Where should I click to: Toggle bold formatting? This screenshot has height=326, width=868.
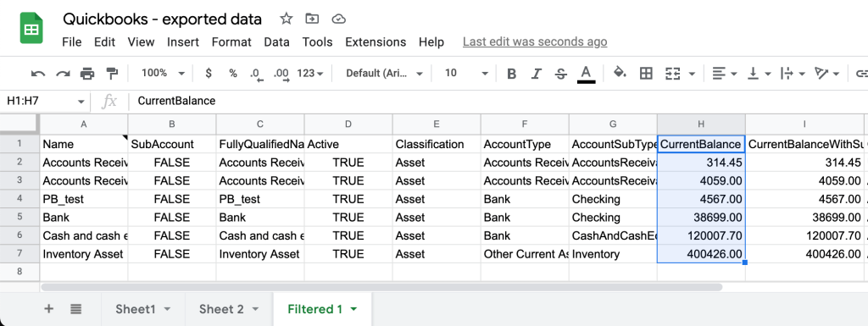[x=511, y=74]
